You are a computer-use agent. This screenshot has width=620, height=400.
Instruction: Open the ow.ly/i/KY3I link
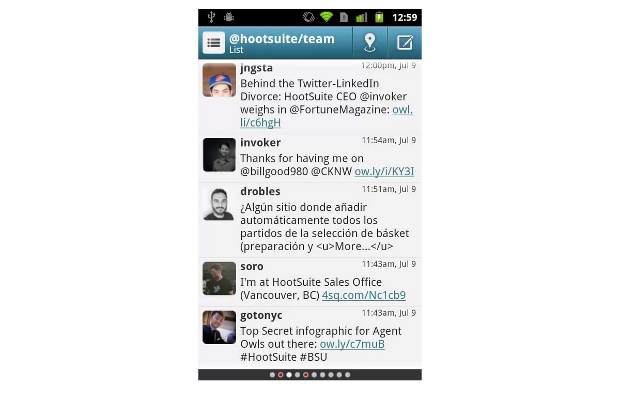pos(384,171)
